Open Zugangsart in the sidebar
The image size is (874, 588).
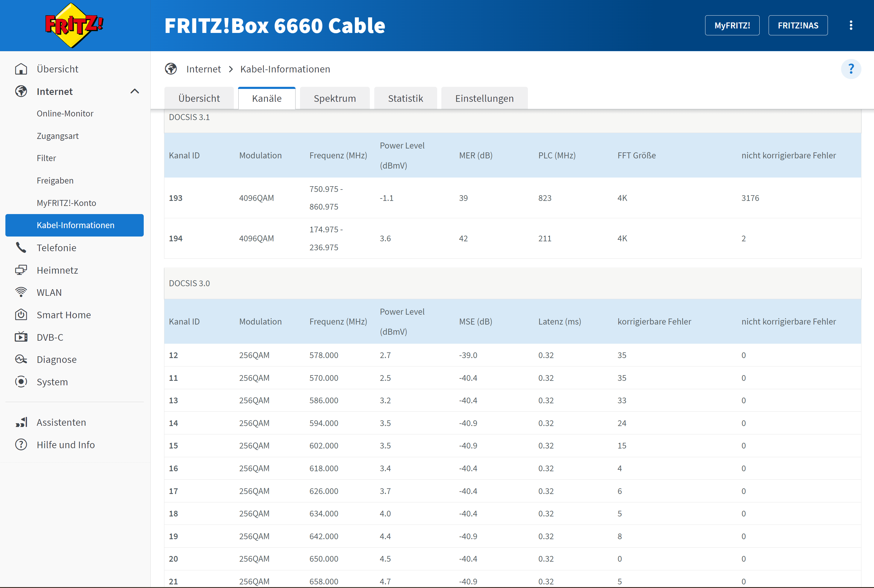[x=58, y=136]
